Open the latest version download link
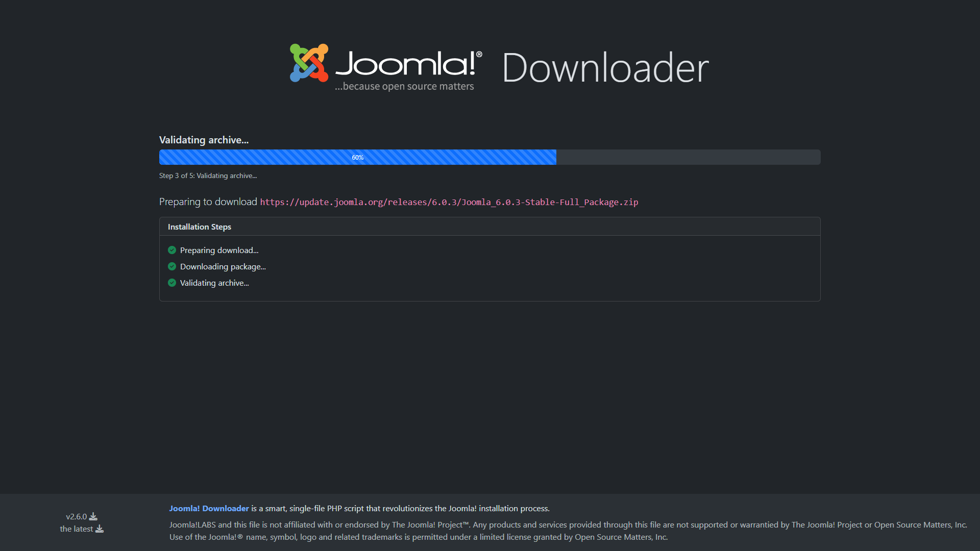 tap(77, 529)
